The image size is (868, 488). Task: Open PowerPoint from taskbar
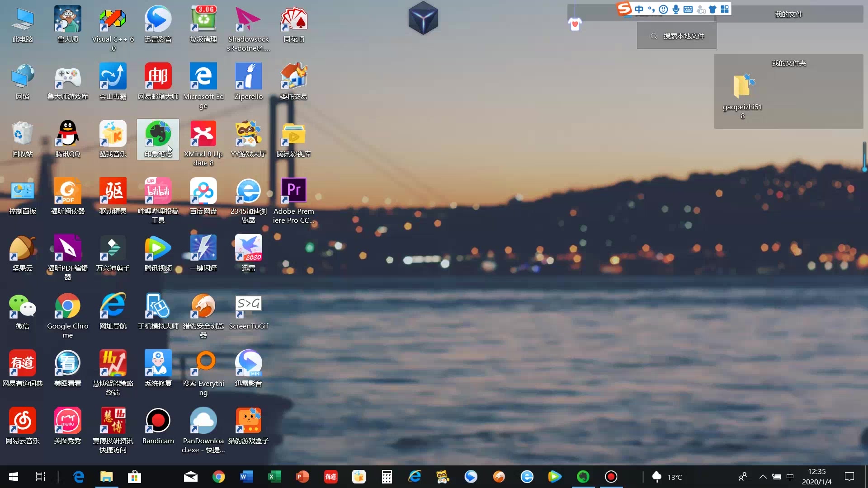(x=302, y=477)
